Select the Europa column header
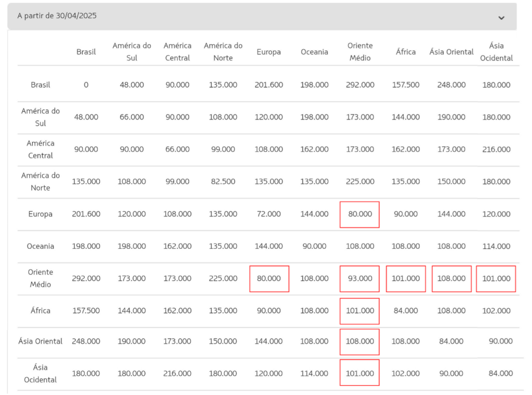The image size is (532, 395). [x=269, y=52]
